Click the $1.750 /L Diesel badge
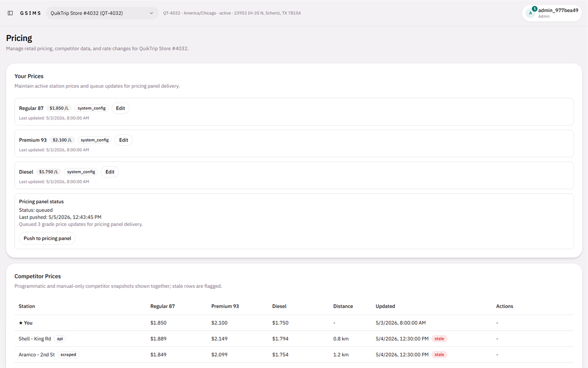 click(x=49, y=172)
